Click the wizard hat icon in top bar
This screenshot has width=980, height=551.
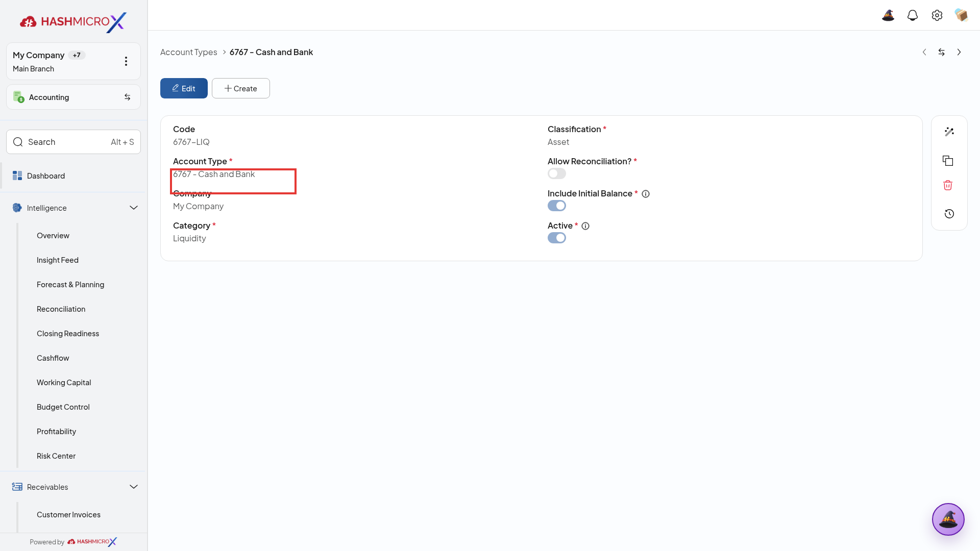(888, 15)
